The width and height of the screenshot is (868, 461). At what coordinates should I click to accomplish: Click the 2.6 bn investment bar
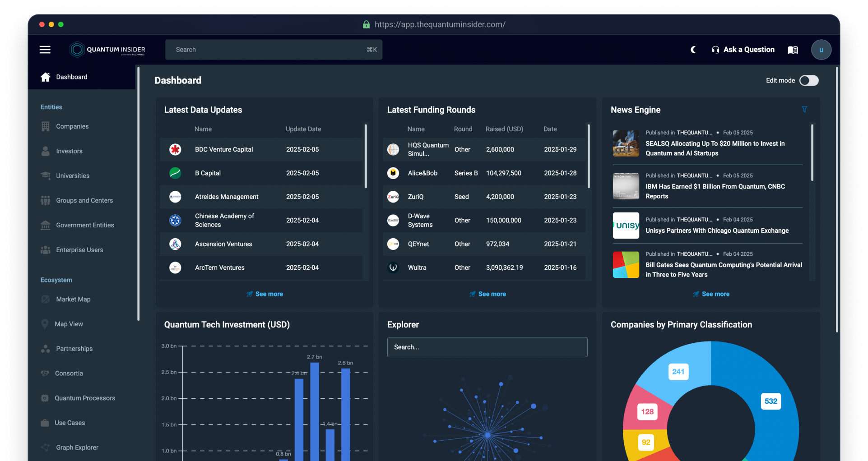[x=346, y=414]
